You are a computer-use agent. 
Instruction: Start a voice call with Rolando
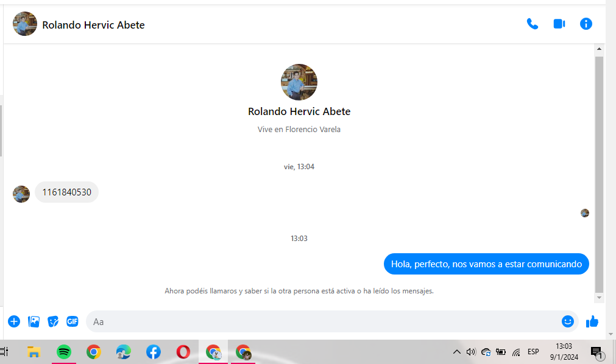(532, 24)
